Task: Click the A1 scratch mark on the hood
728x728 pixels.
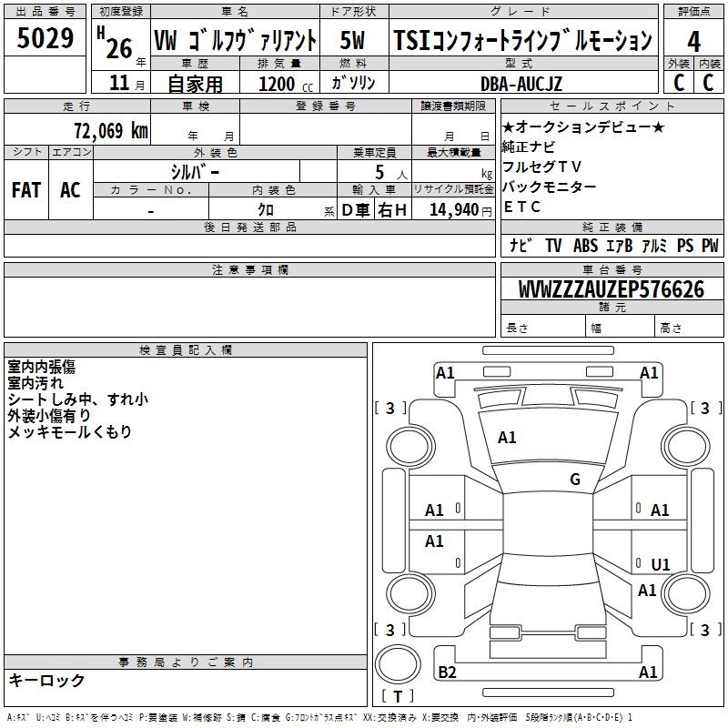Action: pyautogui.click(x=507, y=438)
